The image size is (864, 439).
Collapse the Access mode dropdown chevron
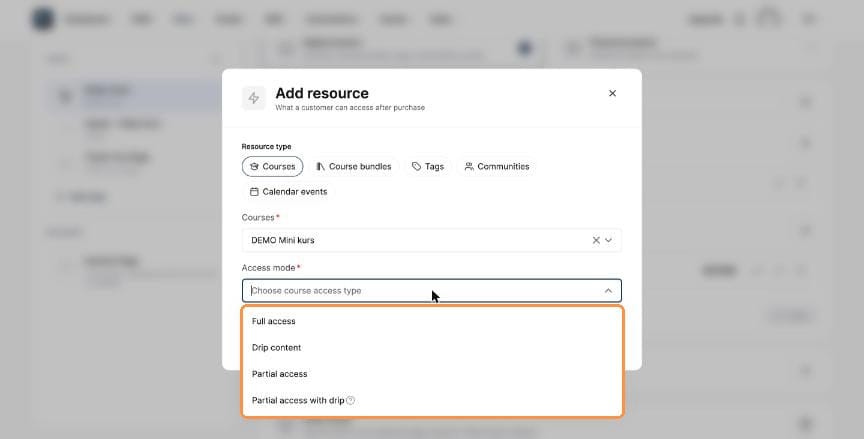pyautogui.click(x=608, y=291)
